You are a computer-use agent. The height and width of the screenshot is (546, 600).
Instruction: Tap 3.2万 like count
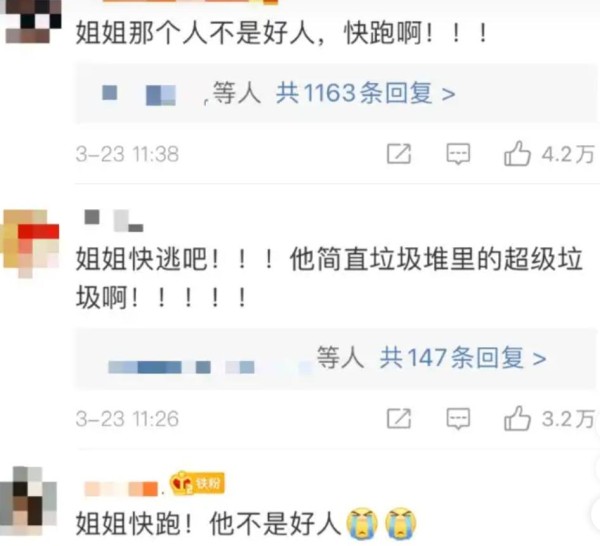(568, 419)
